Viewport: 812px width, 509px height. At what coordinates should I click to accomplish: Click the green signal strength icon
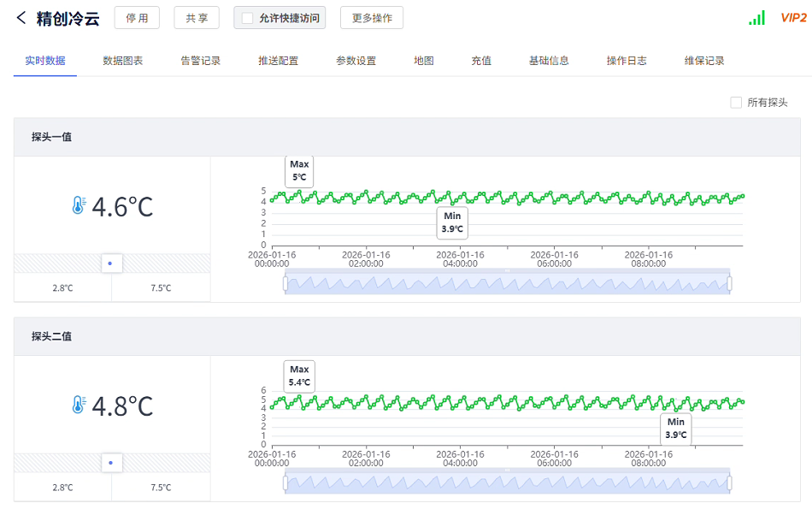(x=756, y=18)
